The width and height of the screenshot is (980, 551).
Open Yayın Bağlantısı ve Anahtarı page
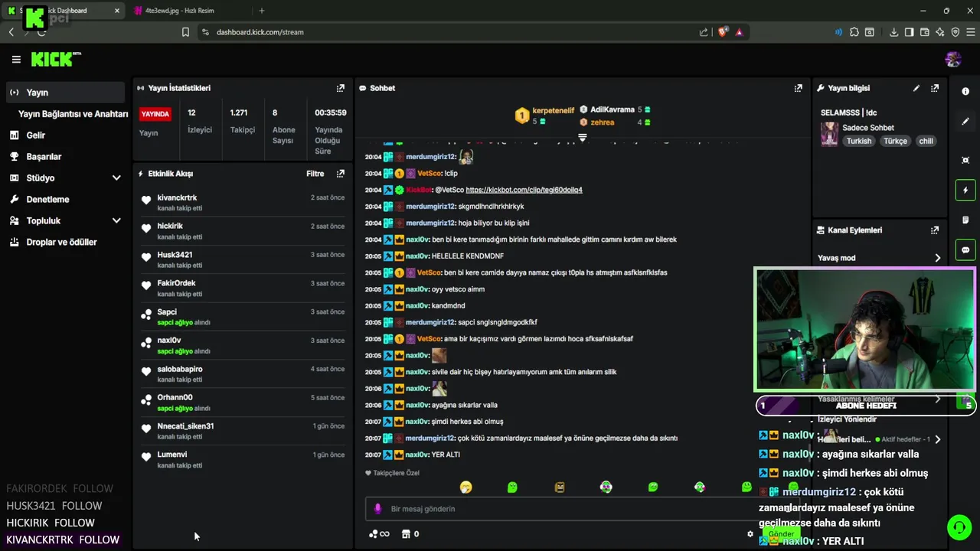(73, 114)
